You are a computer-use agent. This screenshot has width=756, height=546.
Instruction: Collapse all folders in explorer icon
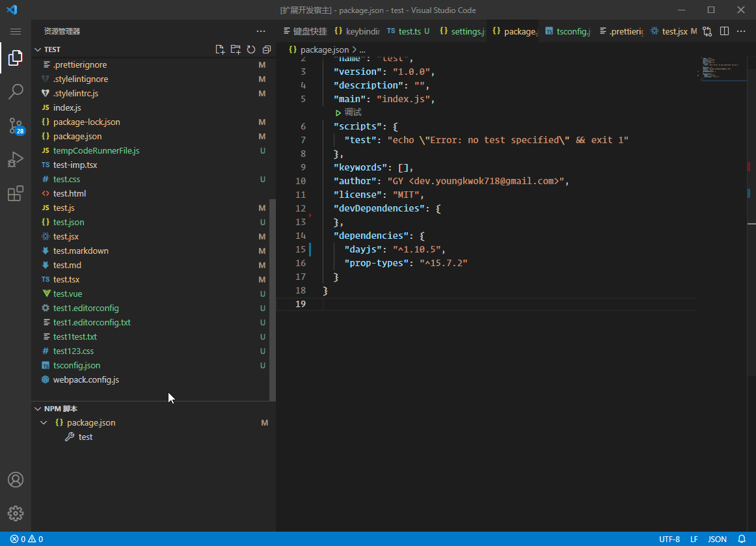(266, 49)
